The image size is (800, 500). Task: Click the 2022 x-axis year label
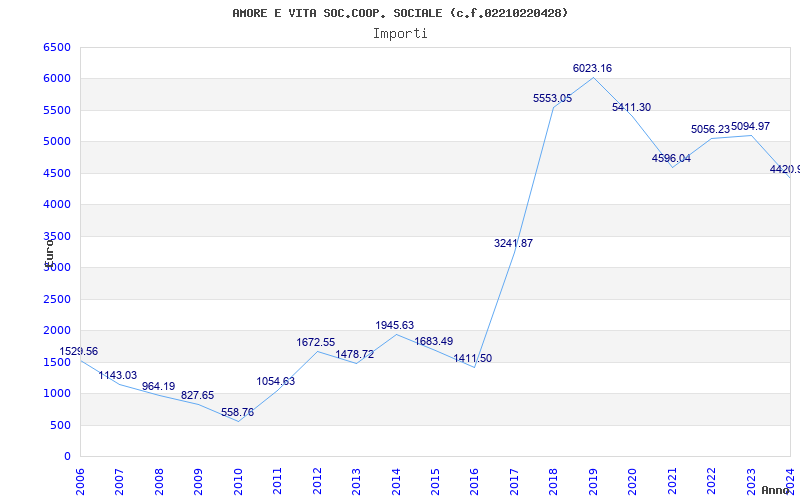pyautogui.click(x=711, y=481)
